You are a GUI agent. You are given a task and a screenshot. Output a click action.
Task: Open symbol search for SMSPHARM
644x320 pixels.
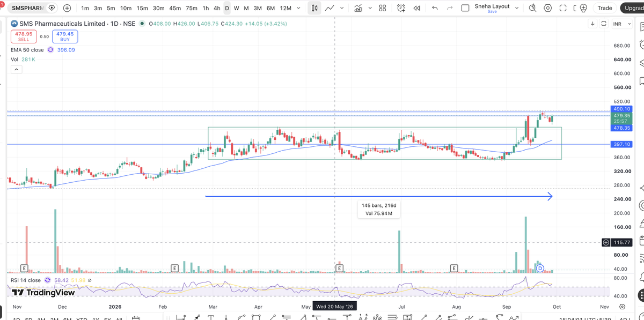point(27,8)
